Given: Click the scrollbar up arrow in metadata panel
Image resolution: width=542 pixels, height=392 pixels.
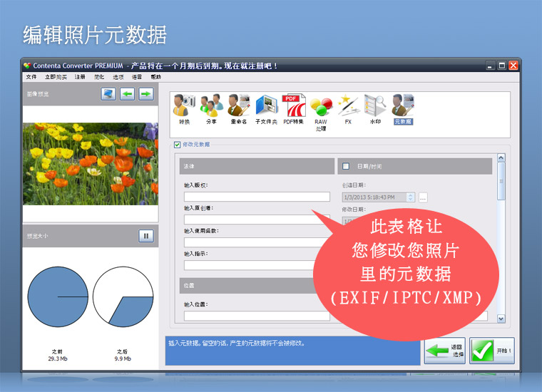Looking at the screenshot, I should (x=501, y=158).
